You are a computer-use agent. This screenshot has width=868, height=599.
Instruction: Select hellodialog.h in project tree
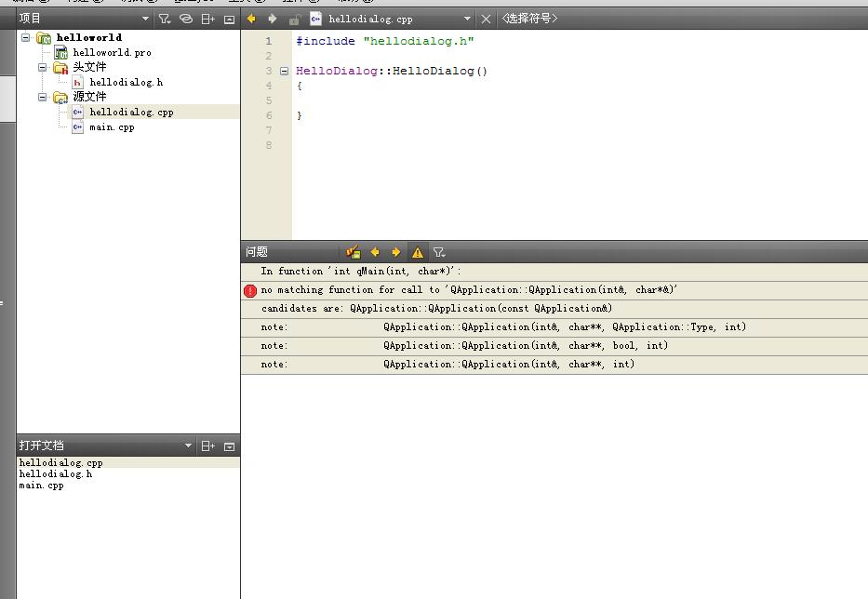(x=127, y=83)
